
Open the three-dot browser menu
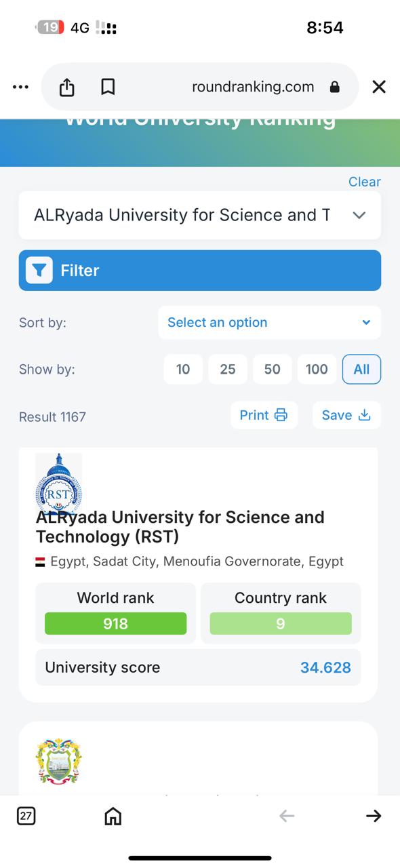pyautogui.click(x=21, y=87)
